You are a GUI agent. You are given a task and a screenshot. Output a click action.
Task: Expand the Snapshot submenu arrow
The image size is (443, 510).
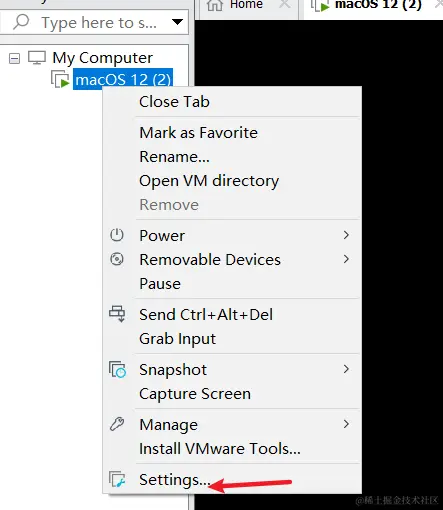pyautogui.click(x=346, y=369)
